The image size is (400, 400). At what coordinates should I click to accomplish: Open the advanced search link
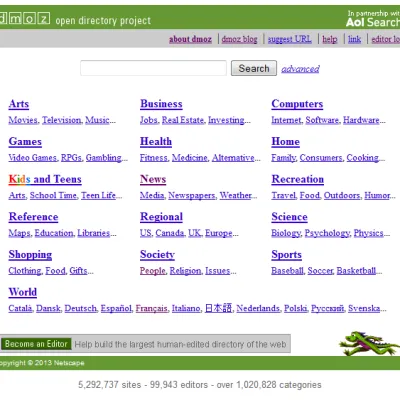[x=300, y=69]
